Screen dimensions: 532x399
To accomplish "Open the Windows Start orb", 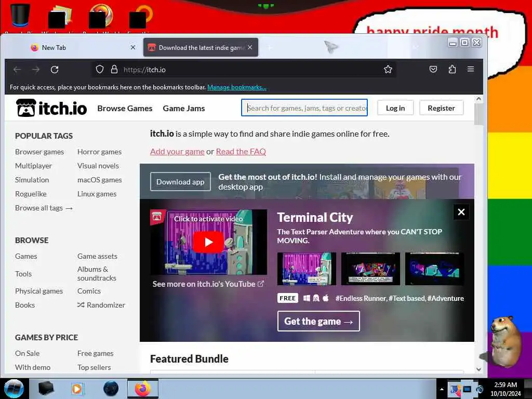I will (x=14, y=389).
